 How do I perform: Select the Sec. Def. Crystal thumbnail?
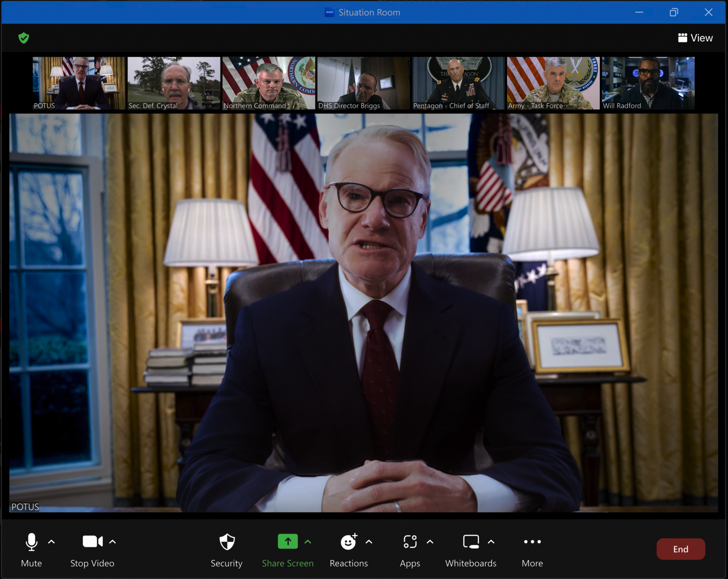tap(174, 83)
